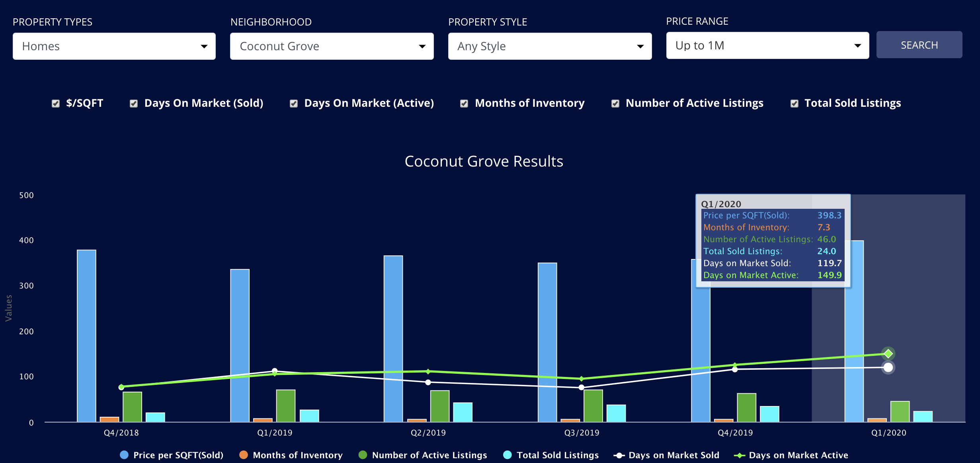Click the green legend dot for Active Listings
Image resolution: width=980 pixels, height=463 pixels.
pos(363,455)
